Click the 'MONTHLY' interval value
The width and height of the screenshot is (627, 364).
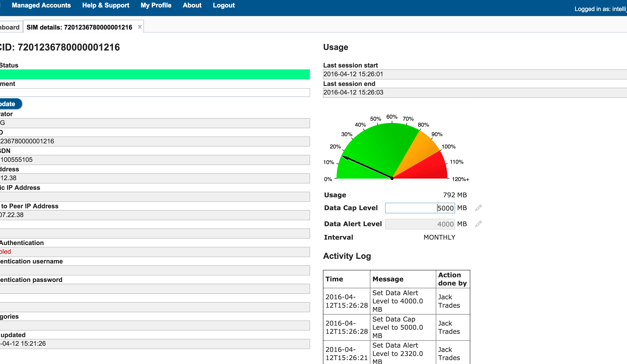point(439,237)
